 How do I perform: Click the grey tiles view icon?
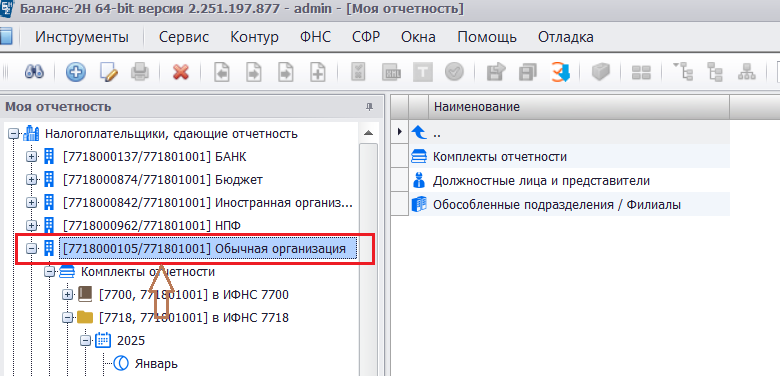[642, 73]
